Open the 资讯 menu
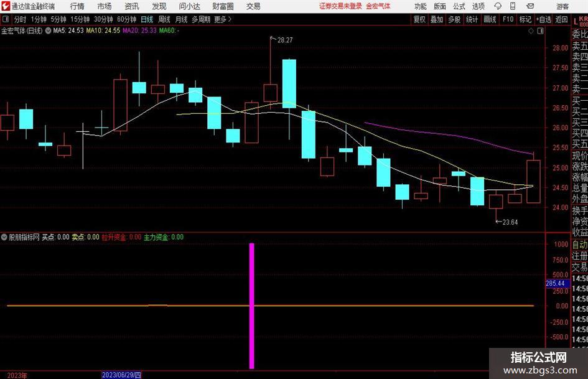Image resolution: width=588 pixels, height=379 pixels. [132, 6]
